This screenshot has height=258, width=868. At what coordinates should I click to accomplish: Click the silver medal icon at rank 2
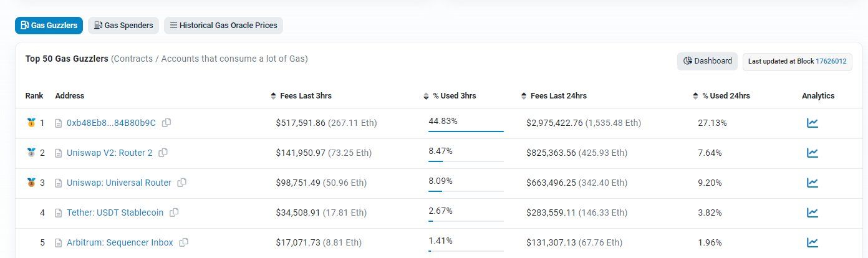click(31, 153)
